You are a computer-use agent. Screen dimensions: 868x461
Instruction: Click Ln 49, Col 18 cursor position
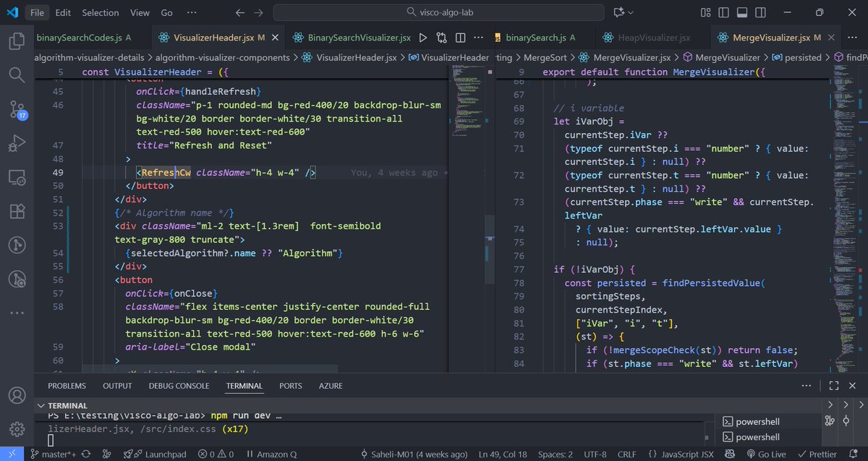tap(503, 454)
